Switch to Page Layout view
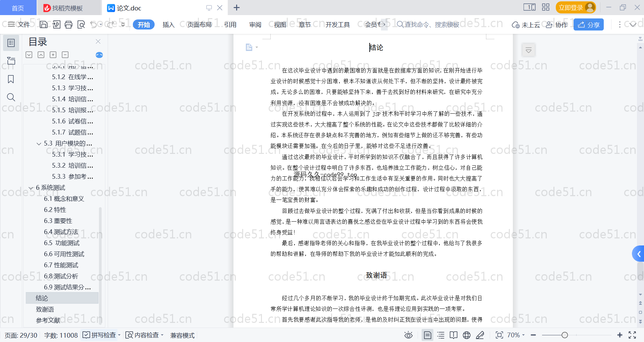644x342 pixels. point(428,335)
